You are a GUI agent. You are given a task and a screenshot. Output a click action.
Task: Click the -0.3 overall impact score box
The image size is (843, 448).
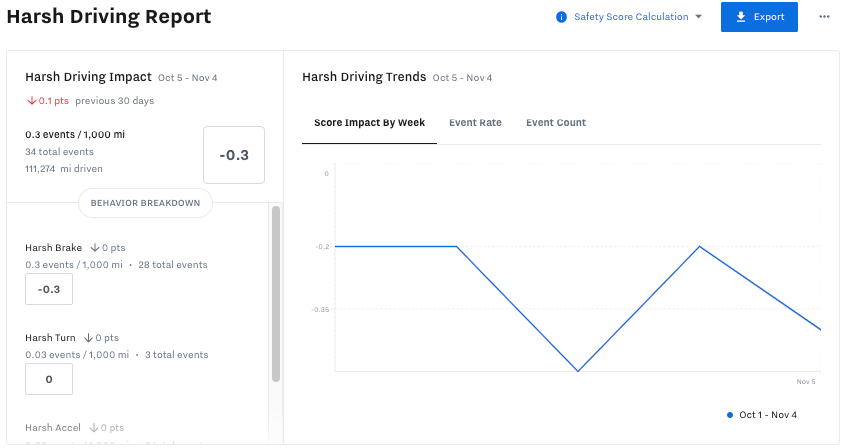click(234, 155)
